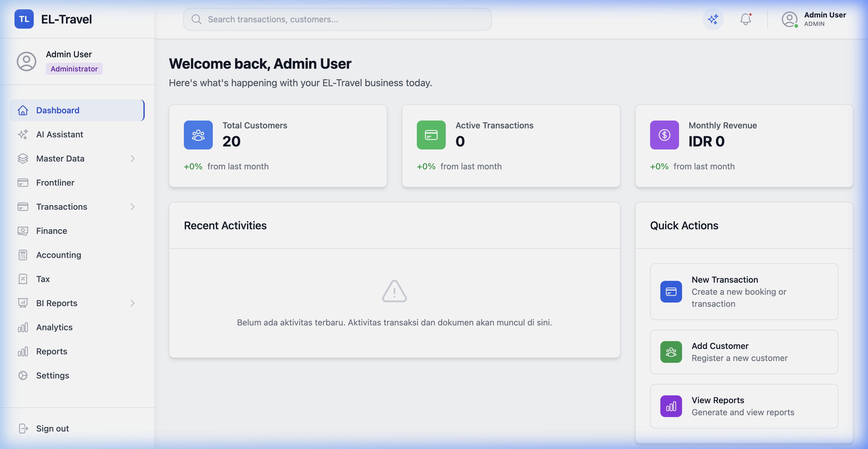Click the Total Customers people icon

tap(198, 135)
